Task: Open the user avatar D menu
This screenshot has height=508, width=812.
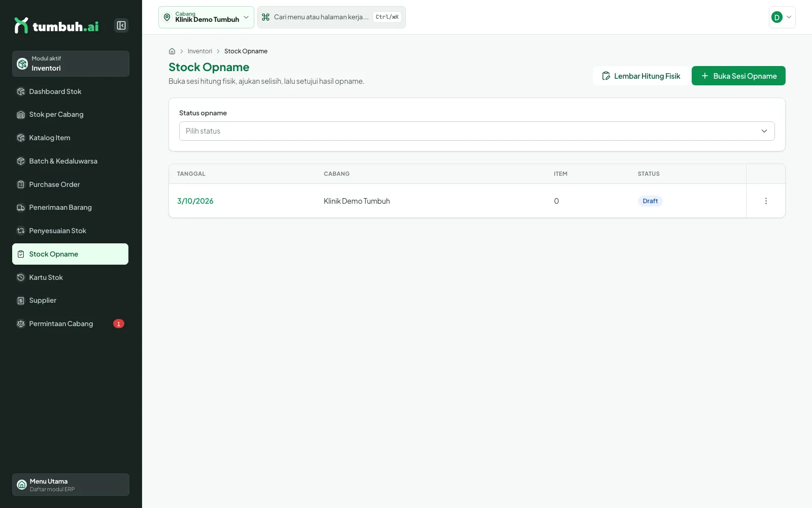Action: coord(782,17)
